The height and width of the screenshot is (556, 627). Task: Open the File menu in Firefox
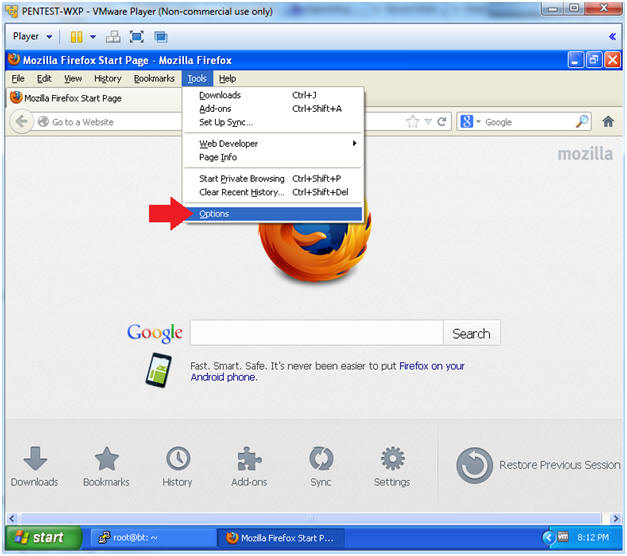click(18, 79)
